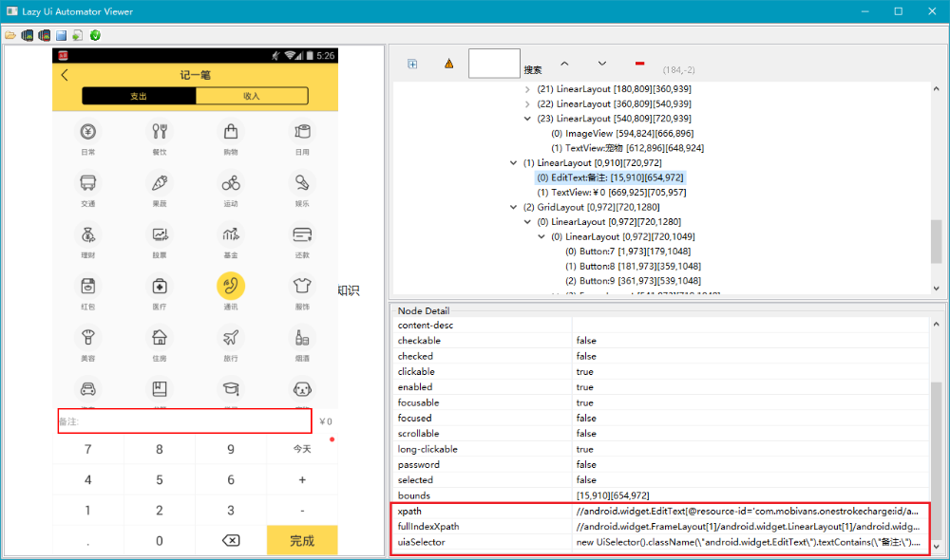The width and height of the screenshot is (950, 560).
Task: Click the red minus icon
Action: pos(639,63)
